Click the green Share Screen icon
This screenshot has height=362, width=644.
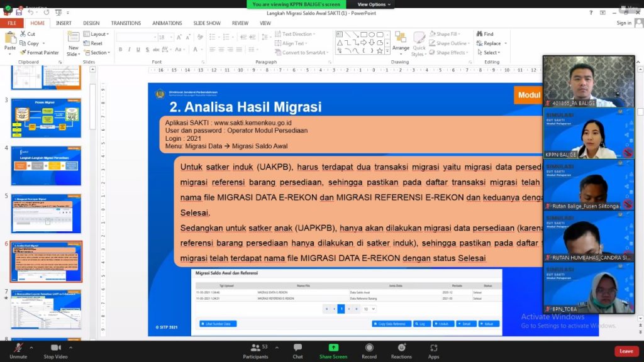click(333, 348)
